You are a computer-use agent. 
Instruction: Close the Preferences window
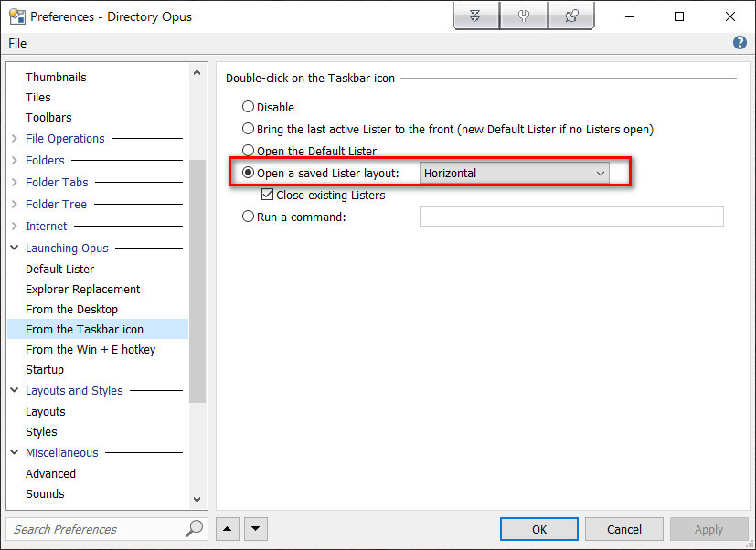coord(730,16)
